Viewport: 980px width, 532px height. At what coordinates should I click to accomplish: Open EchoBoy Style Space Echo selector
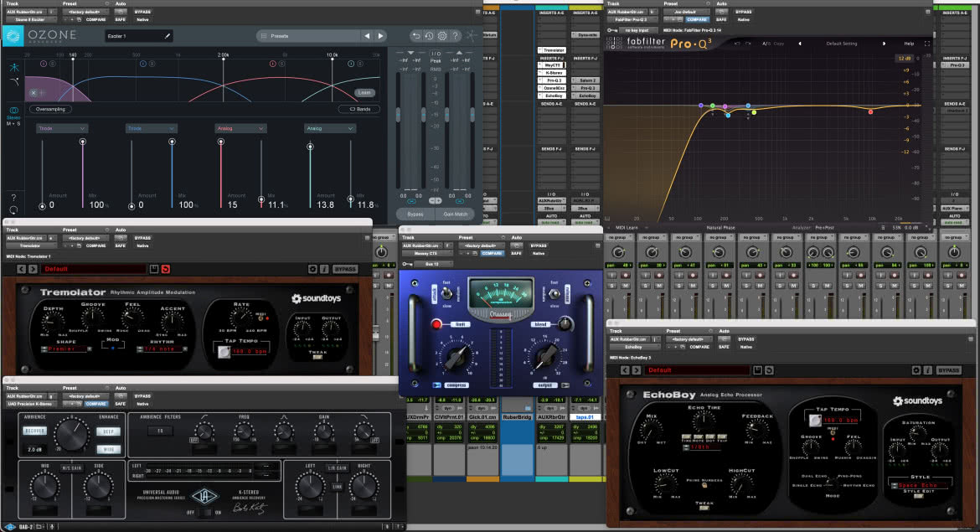(918, 485)
